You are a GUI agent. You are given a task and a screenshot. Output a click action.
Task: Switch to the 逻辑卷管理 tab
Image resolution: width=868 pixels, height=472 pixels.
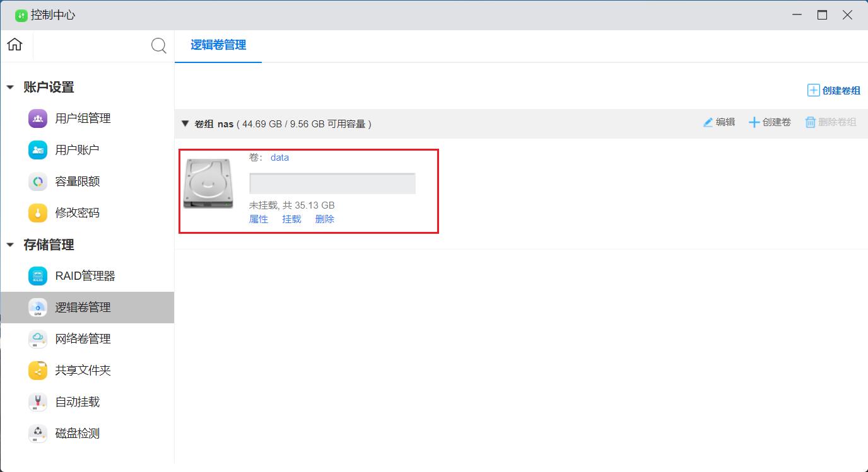point(218,45)
